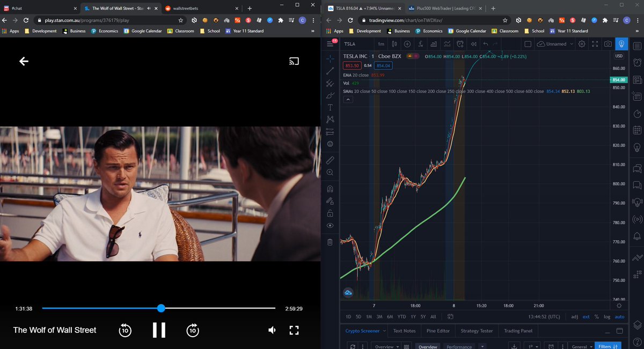Open the TradingView hamburger menu

coord(331,44)
